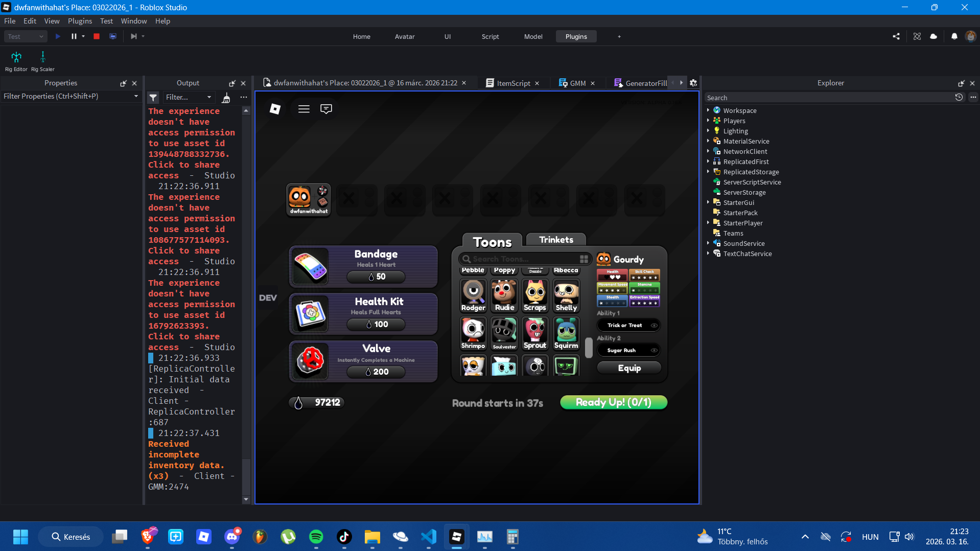Pause the running simulation
The height and width of the screenshot is (551, 980).
coord(74,36)
